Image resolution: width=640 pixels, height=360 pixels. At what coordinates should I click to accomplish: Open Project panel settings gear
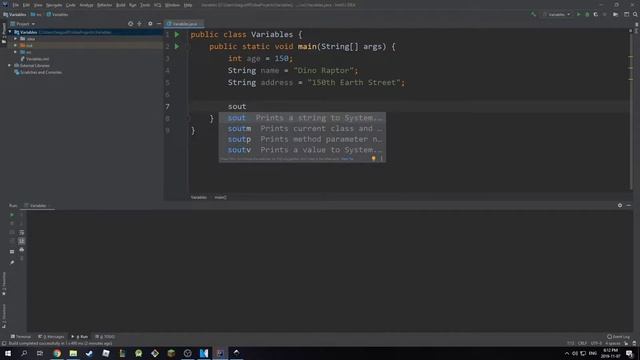[150, 24]
